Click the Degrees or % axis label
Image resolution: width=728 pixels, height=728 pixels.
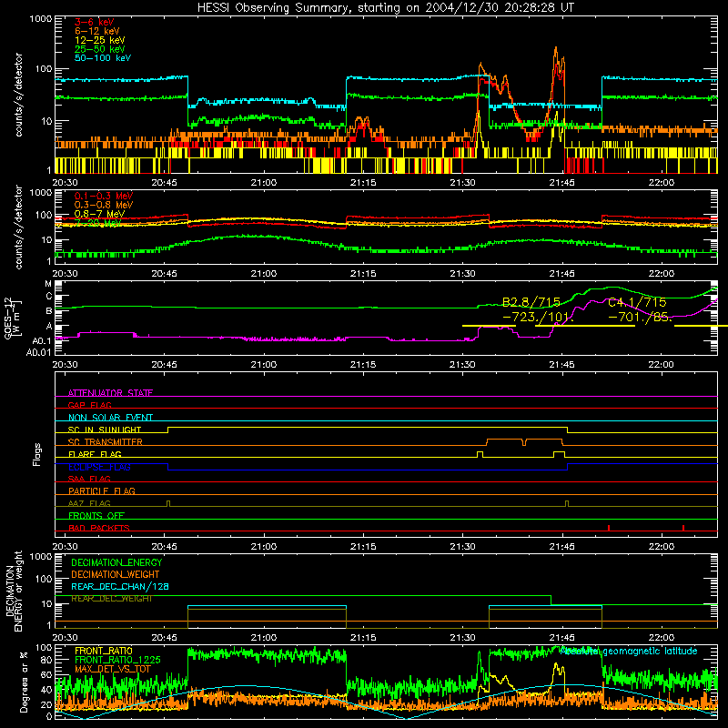point(24,682)
